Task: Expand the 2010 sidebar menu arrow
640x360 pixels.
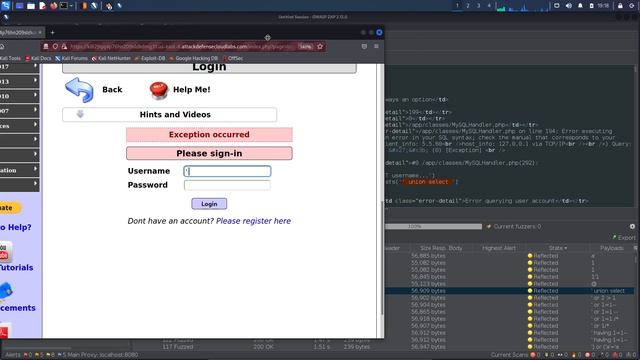Action: (x=36, y=95)
